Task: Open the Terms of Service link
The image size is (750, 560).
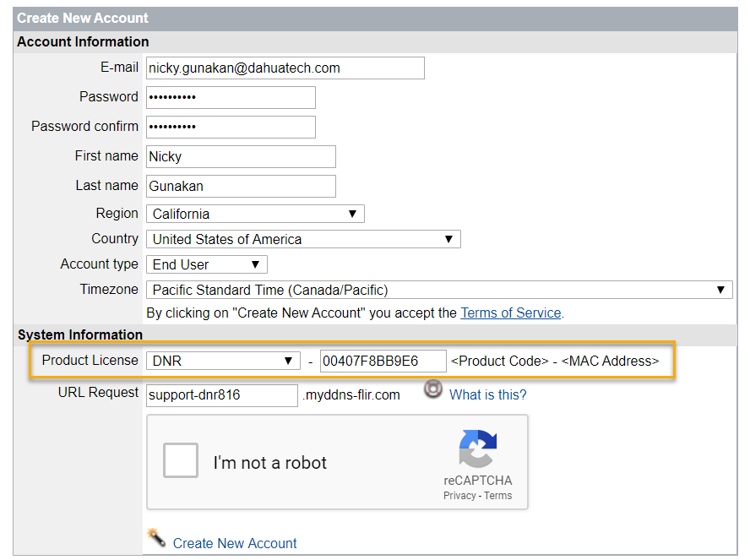Action: (510, 313)
